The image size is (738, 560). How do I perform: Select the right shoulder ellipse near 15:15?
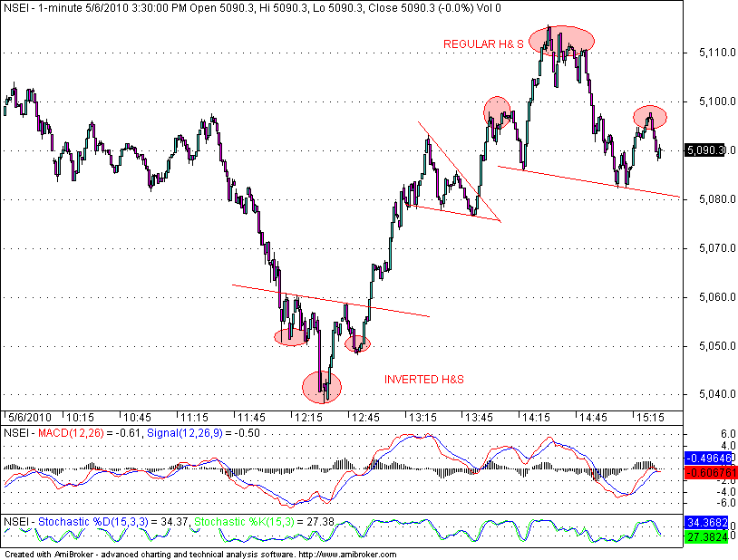650,117
